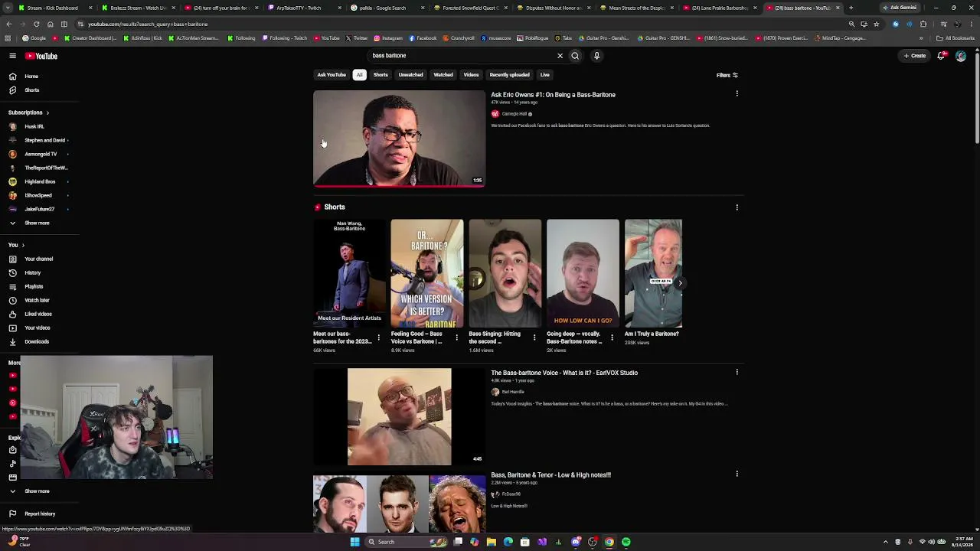This screenshot has width=980, height=551.
Task: Open options for The Bass-baritone Voice video
Action: (x=737, y=373)
